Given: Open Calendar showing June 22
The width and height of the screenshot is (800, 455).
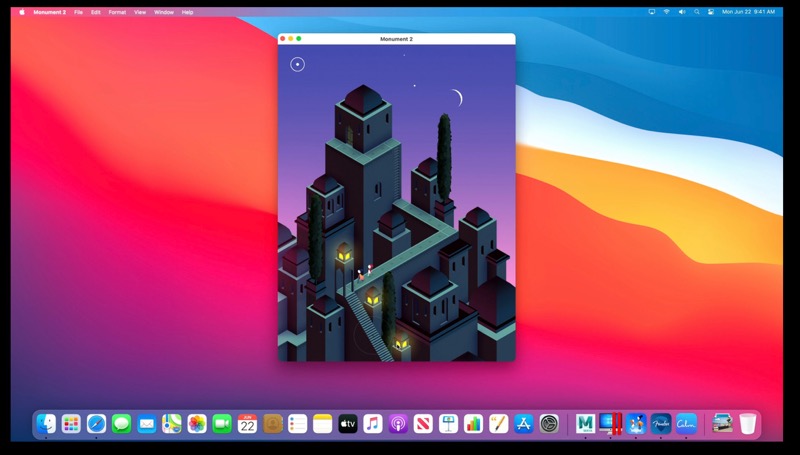Looking at the screenshot, I should [x=247, y=423].
